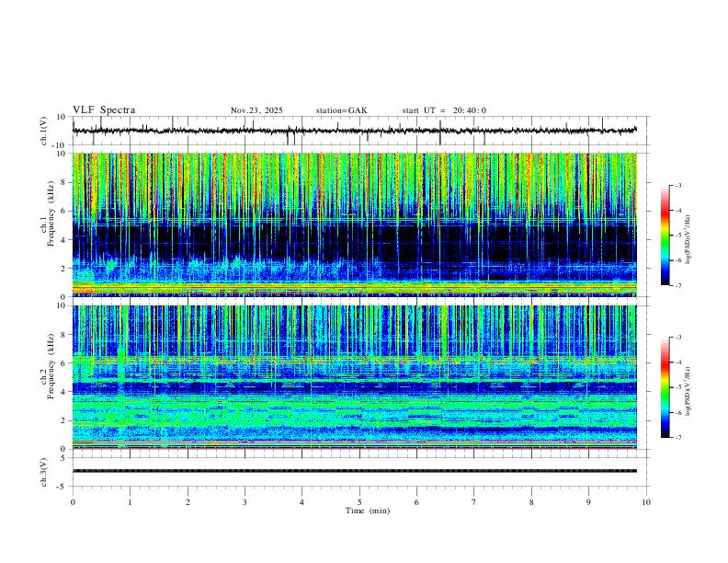This screenshot has height=563, width=728.
Task: Click the 'start UT = 20:40:0' text
Action: pos(444,110)
